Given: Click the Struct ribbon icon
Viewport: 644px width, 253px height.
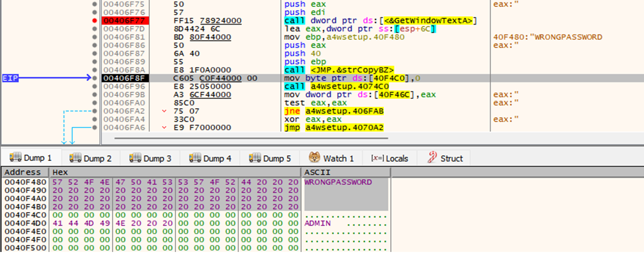Looking at the screenshot, I should (432, 158).
